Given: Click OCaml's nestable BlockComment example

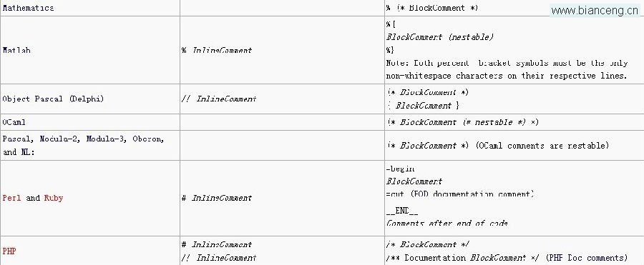Looking at the screenshot, I should coord(462,122).
